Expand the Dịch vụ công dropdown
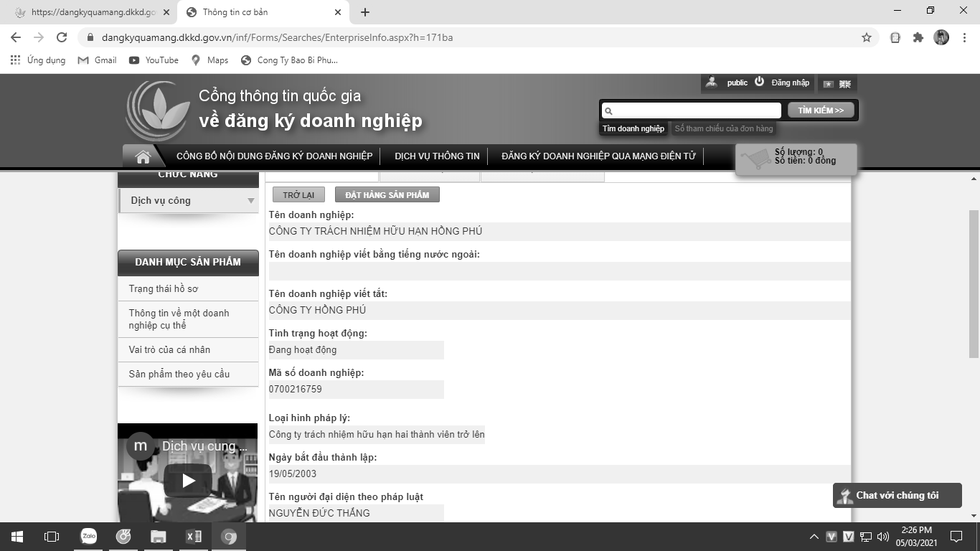Image resolution: width=980 pixels, height=551 pixels. [x=250, y=201]
